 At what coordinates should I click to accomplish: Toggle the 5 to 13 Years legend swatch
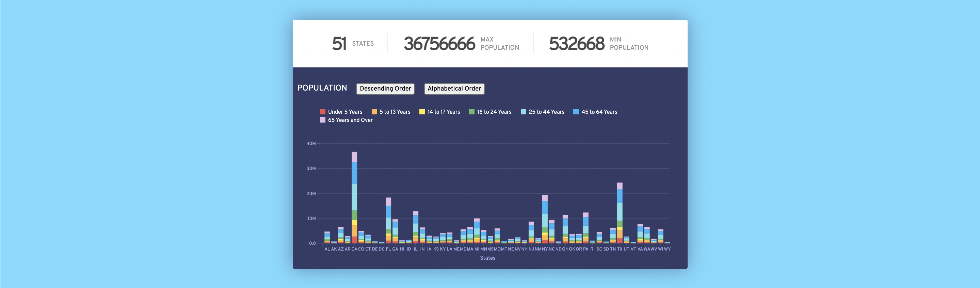(374, 112)
